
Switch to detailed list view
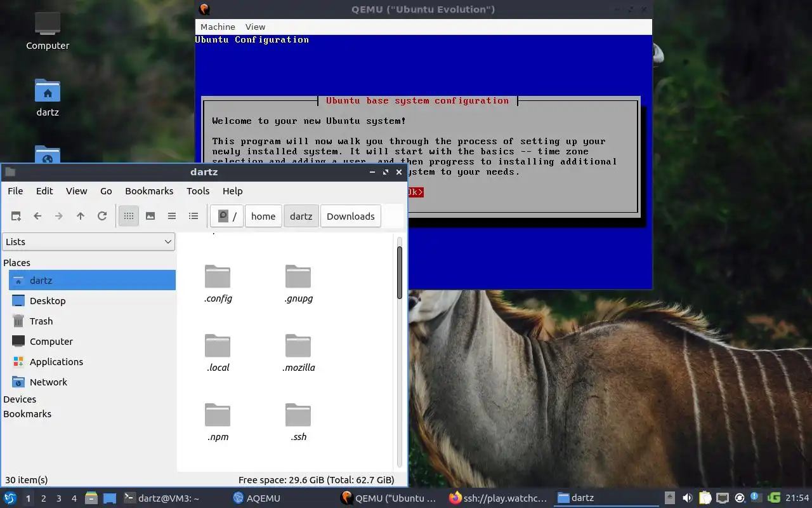[x=193, y=216]
